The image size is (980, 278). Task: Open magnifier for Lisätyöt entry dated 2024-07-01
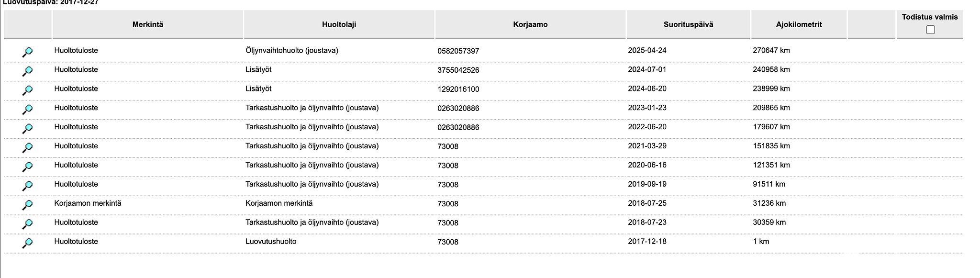[x=27, y=71]
